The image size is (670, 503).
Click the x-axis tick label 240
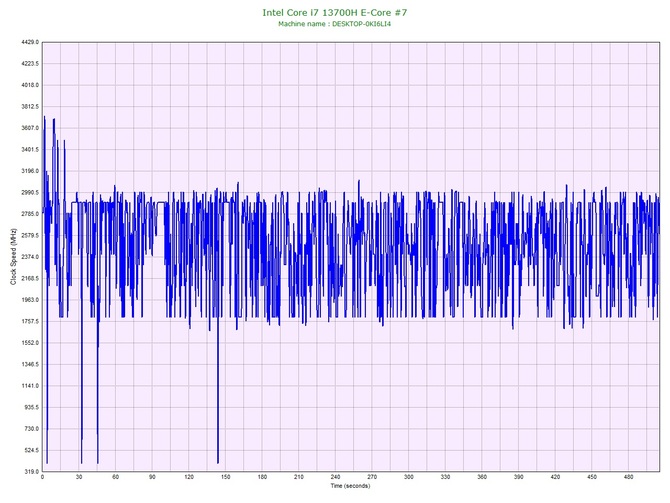[335, 477]
